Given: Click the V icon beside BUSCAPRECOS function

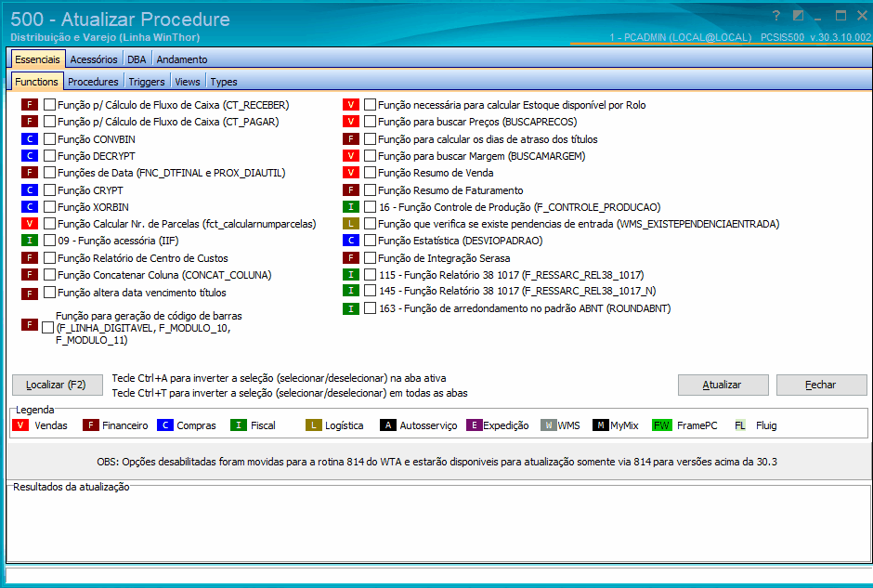Looking at the screenshot, I should (x=351, y=122).
